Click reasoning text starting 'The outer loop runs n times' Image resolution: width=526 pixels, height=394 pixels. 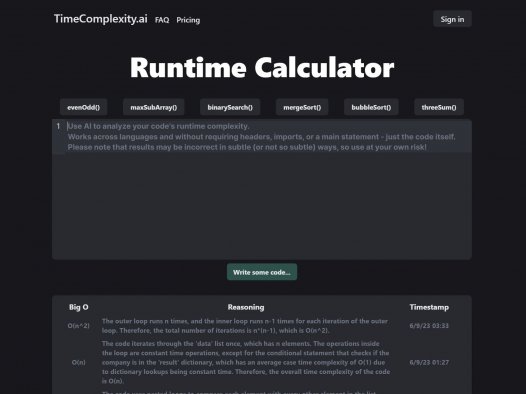coord(245,326)
